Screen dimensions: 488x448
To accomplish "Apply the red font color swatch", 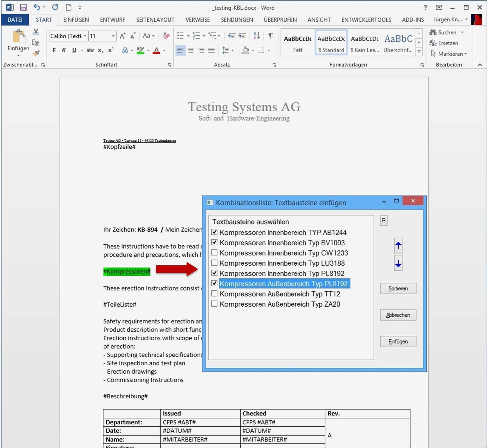I will click(x=156, y=50).
